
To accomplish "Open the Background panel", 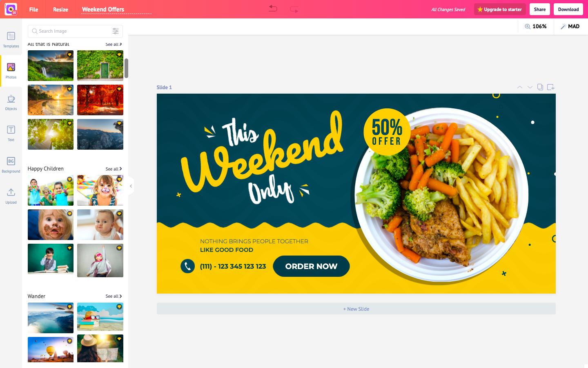I will coord(11,165).
